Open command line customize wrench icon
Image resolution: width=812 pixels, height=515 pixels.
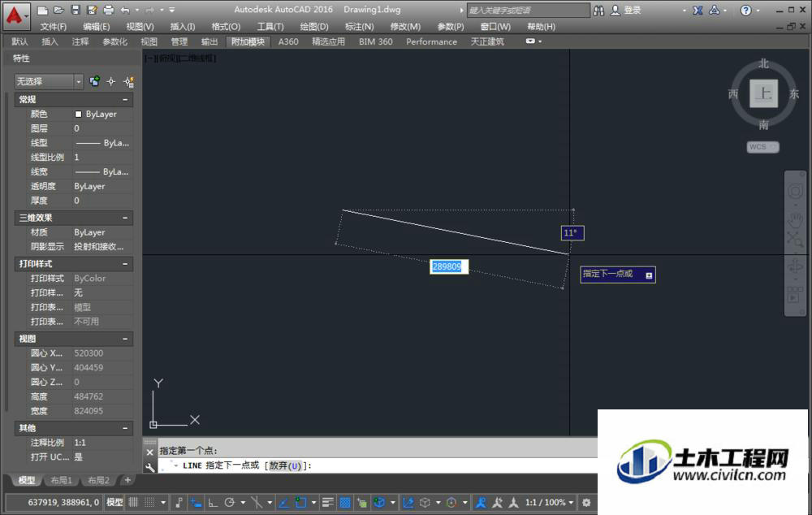[x=149, y=467]
